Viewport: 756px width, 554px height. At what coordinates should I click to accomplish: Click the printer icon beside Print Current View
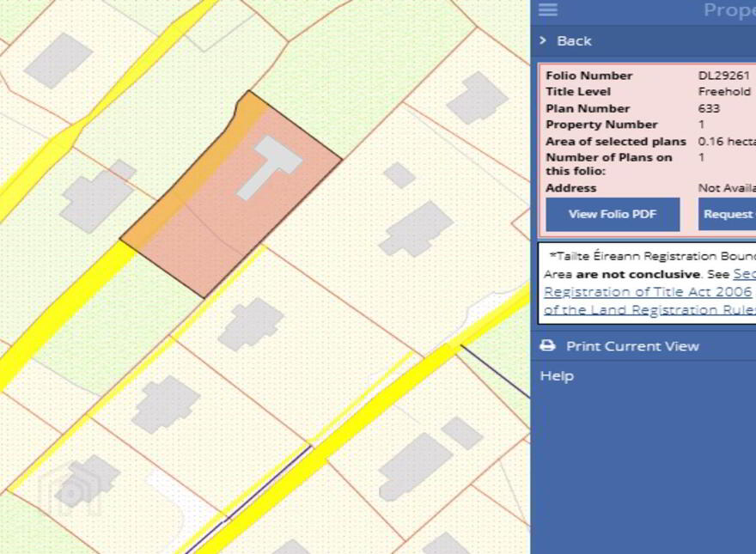click(547, 345)
